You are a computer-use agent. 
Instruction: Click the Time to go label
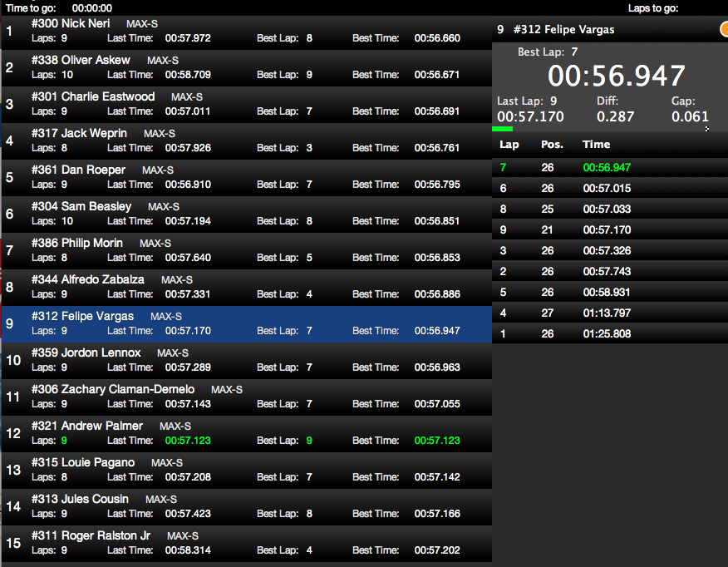tap(31, 7)
